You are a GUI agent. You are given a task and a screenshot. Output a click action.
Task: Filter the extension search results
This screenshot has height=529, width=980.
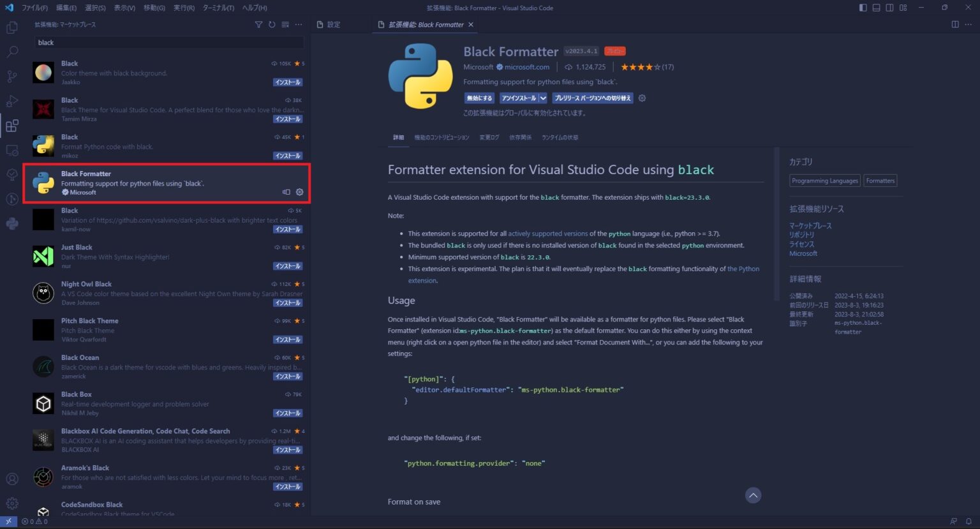point(258,24)
